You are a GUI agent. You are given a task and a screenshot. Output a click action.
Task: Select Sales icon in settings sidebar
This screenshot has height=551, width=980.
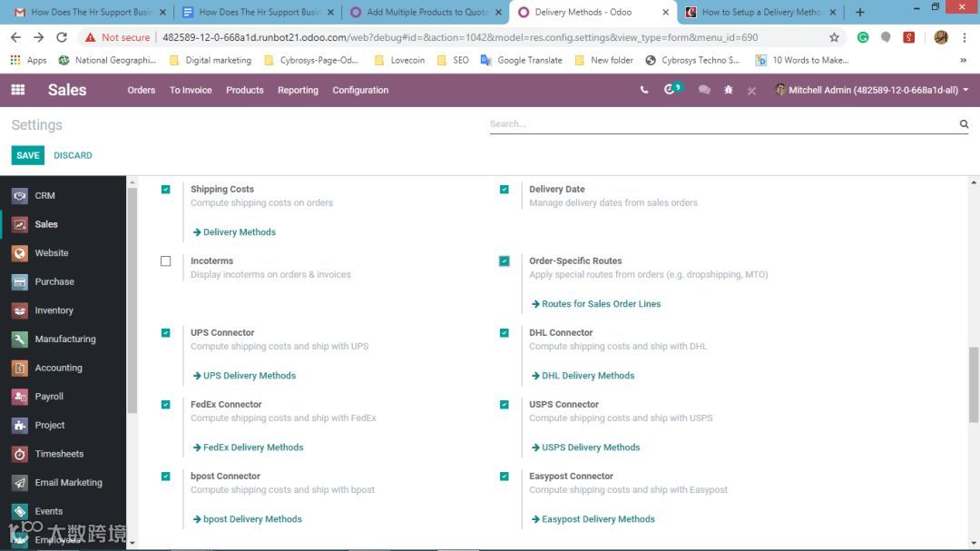tap(19, 224)
